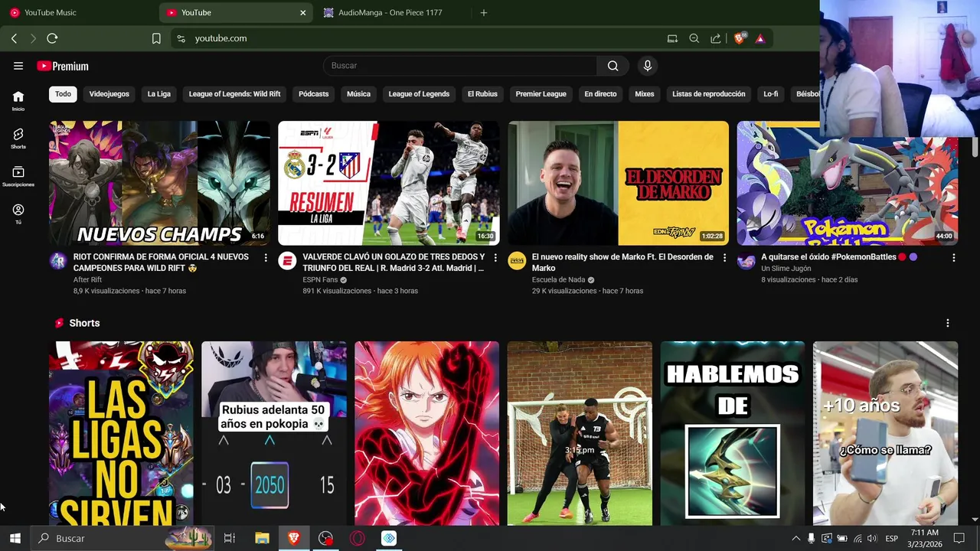Open the Escuela de Nada channel link

point(559,280)
